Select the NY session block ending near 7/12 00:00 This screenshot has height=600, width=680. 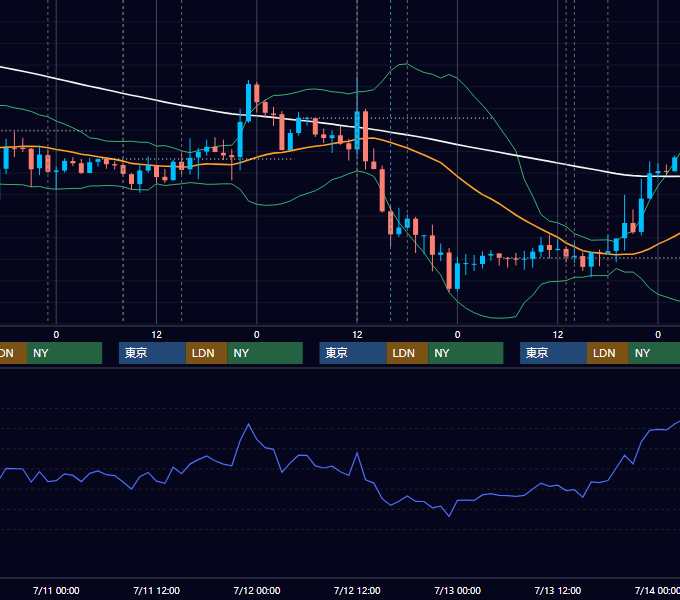click(x=265, y=353)
